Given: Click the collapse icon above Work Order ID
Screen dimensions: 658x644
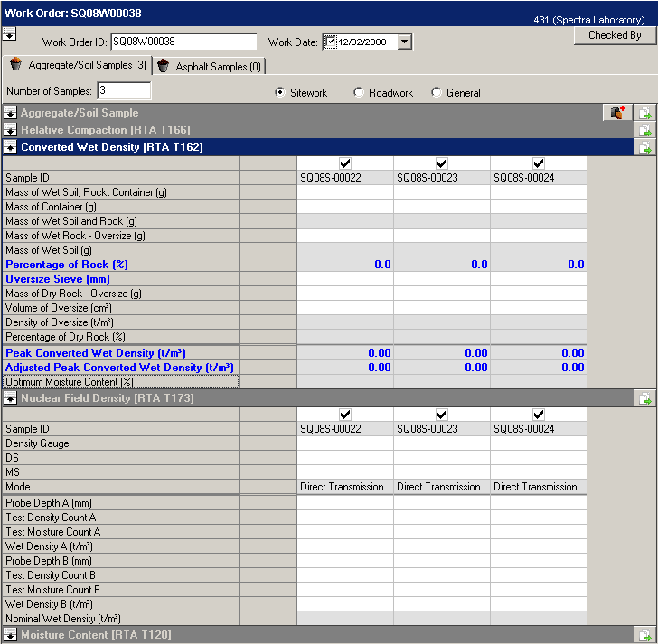Looking at the screenshot, I should coord(9,33).
